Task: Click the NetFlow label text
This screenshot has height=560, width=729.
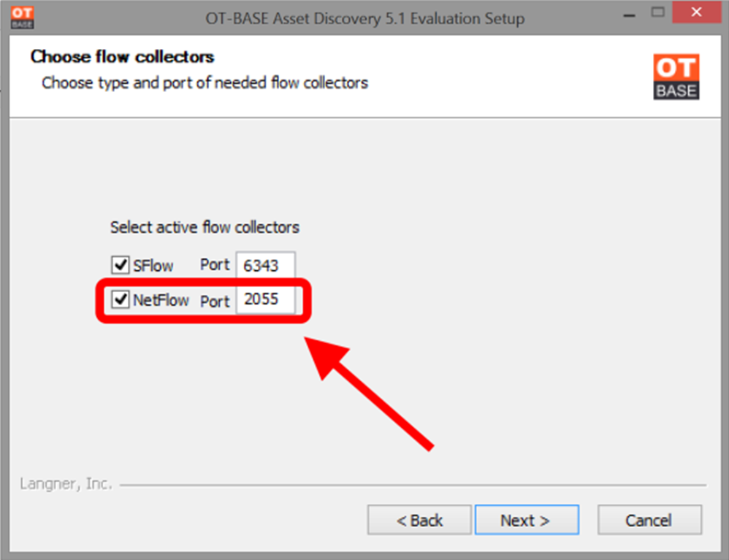Action: click(161, 300)
